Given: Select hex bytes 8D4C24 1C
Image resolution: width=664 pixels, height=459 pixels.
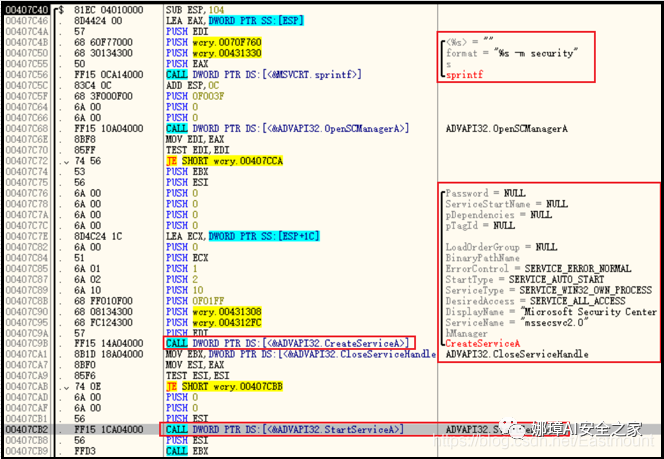Looking at the screenshot, I should tap(98, 236).
